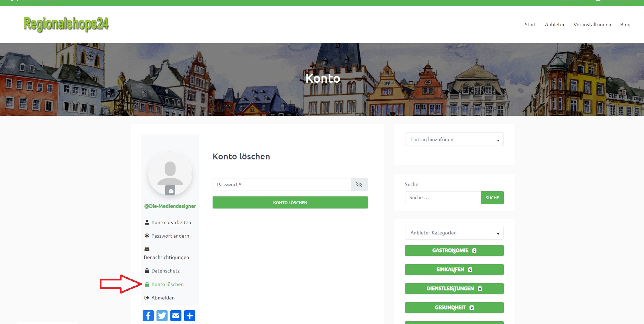This screenshot has height=324, width=644.
Task: Click the camera icon to upload a photo
Action: (170, 191)
